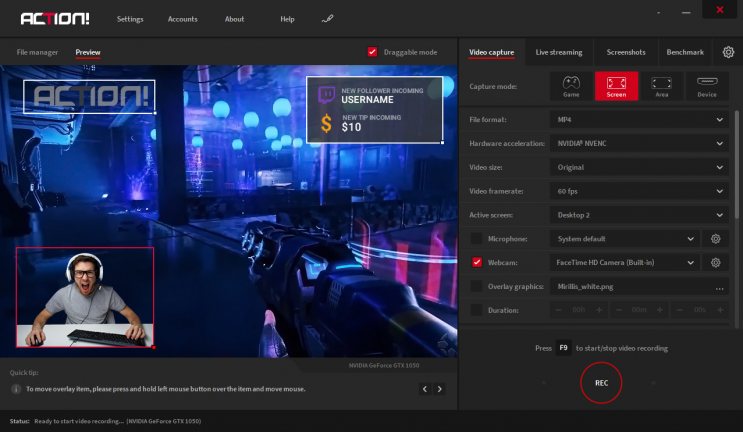Select the Twitch follower alert overlay
The image size is (743, 432).
click(x=374, y=109)
